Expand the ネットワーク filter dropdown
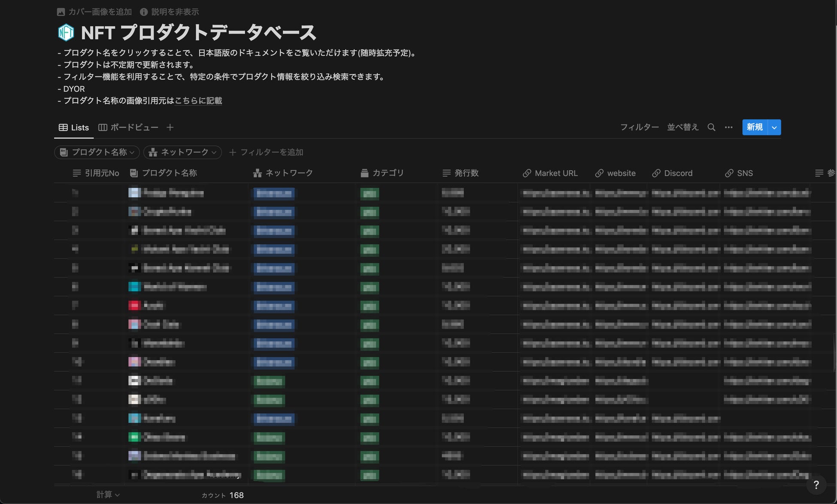This screenshot has width=837, height=504. coord(183,152)
